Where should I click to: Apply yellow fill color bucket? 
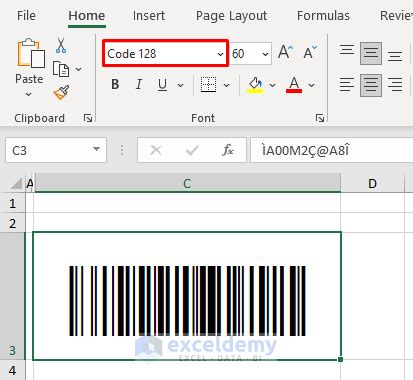(x=255, y=85)
